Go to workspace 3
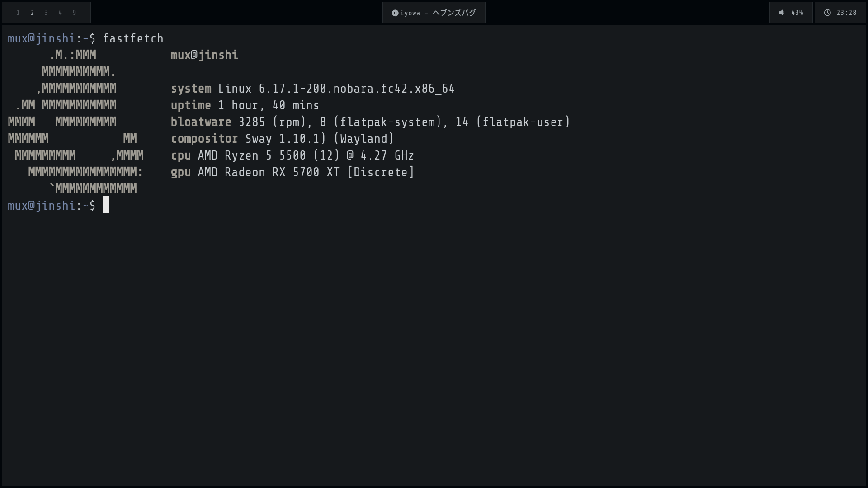 tap(46, 13)
